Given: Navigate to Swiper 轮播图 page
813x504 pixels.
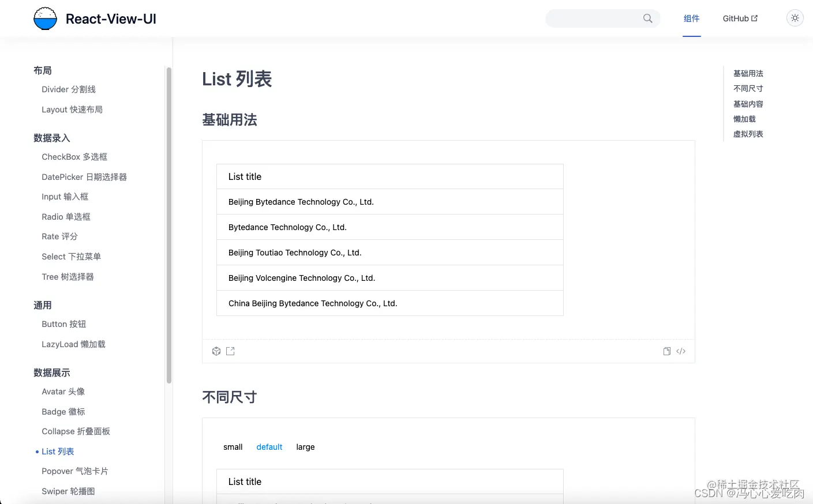Looking at the screenshot, I should coord(68,491).
